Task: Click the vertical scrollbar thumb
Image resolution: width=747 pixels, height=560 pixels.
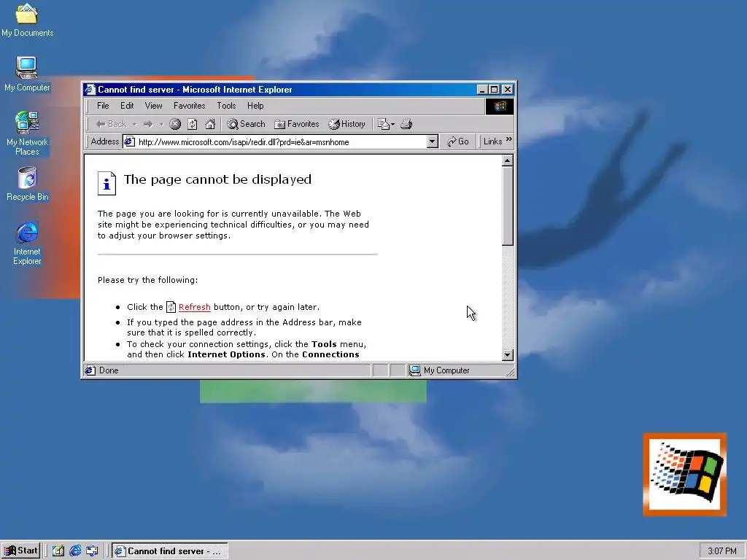Action: [508, 206]
